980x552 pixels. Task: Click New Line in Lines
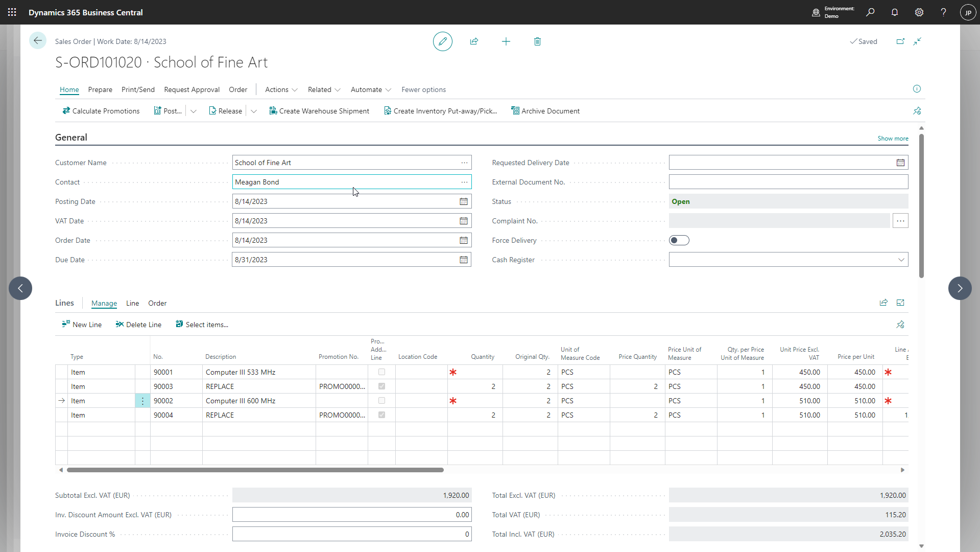[82, 325]
